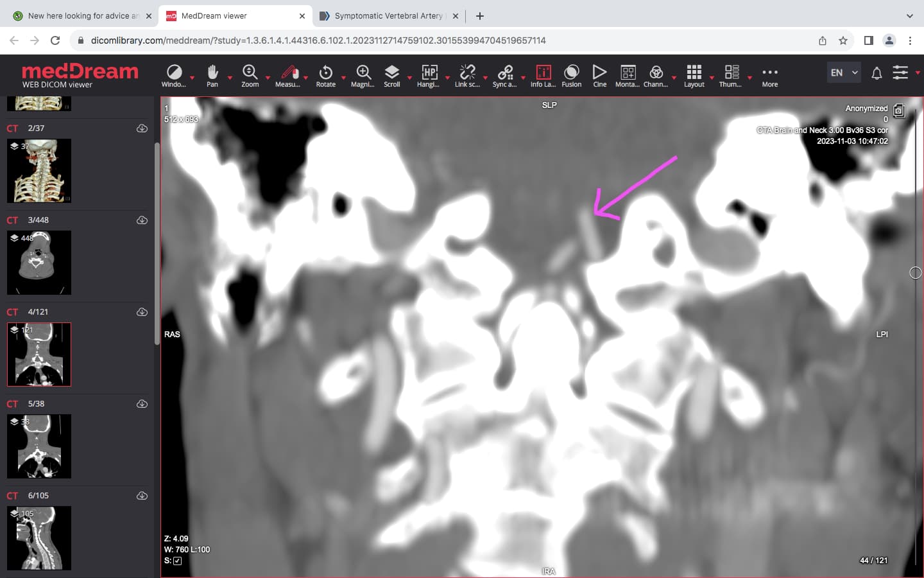Viewport: 924px width, 578px height.
Task: Open the Fusion tool
Action: click(x=572, y=76)
